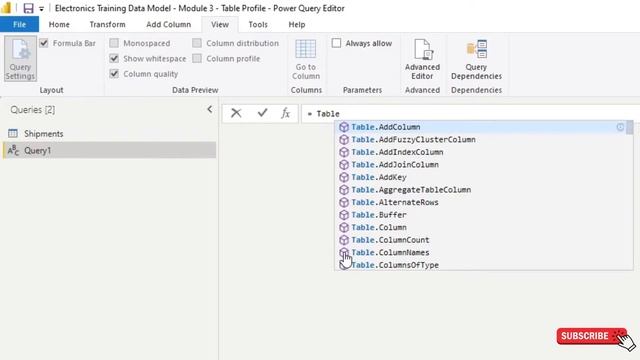640x360 pixels.
Task: Click the Shipments table icon
Action: pyautogui.click(x=13, y=133)
